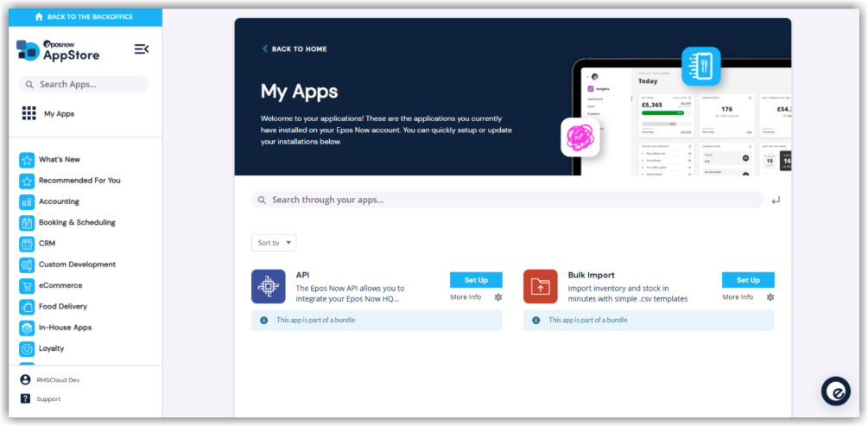Viewport: 868px width, 427px height.
Task: Click the My Apps grid icon
Action: [x=29, y=113]
